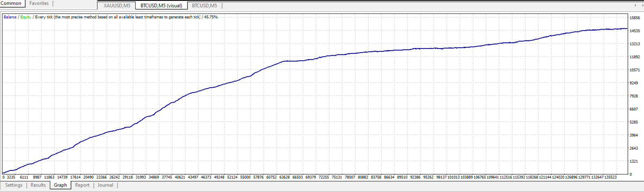Click the 15856 balance axis value
The width and height of the screenshot is (644, 192).
point(635,18)
